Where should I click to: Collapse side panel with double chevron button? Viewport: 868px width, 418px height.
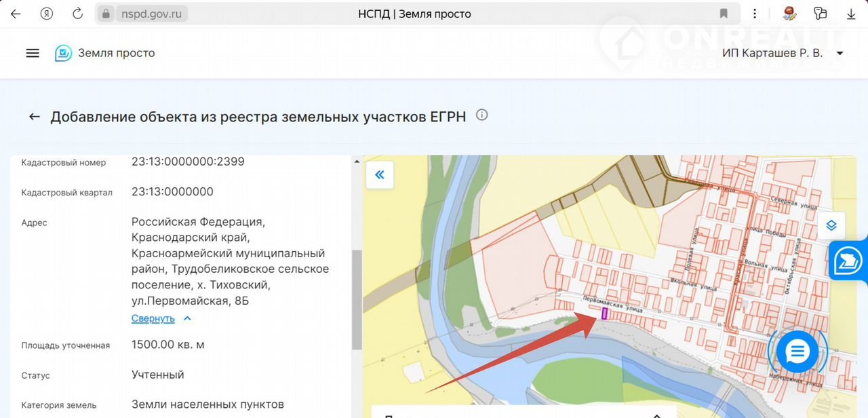pyautogui.click(x=380, y=175)
